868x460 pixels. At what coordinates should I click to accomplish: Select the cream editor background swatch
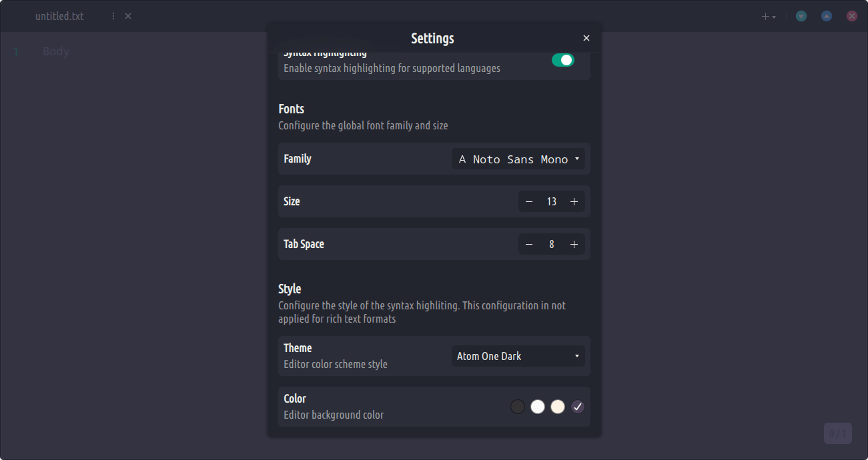coord(558,407)
